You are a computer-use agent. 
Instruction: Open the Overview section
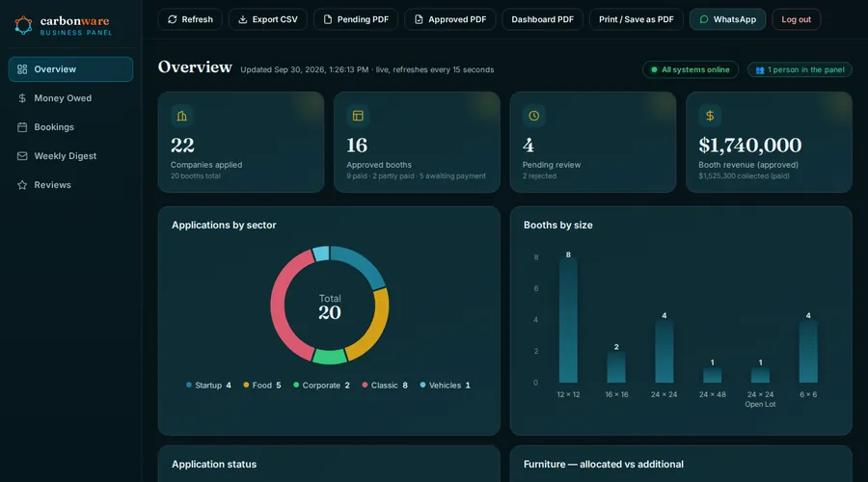pyautogui.click(x=70, y=69)
